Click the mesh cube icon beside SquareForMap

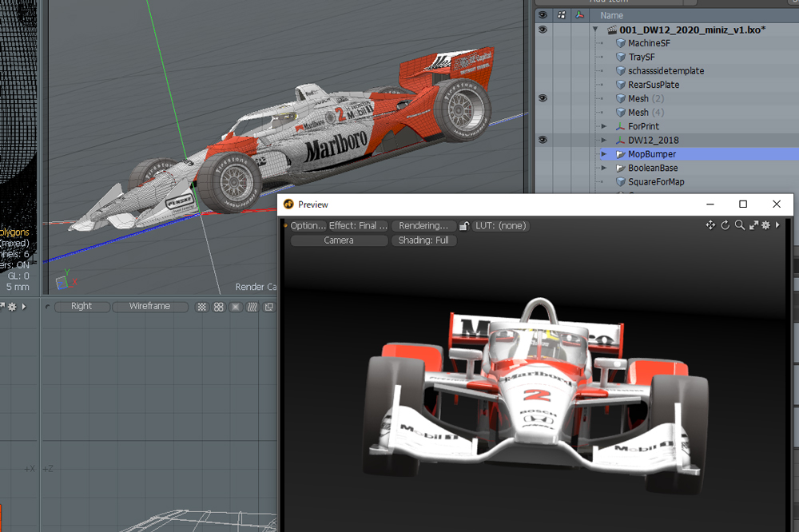click(621, 181)
